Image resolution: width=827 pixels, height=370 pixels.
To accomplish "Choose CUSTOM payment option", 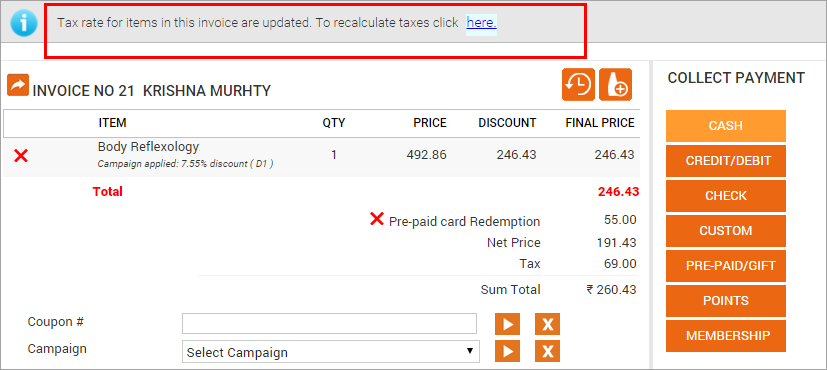I will point(726,231).
